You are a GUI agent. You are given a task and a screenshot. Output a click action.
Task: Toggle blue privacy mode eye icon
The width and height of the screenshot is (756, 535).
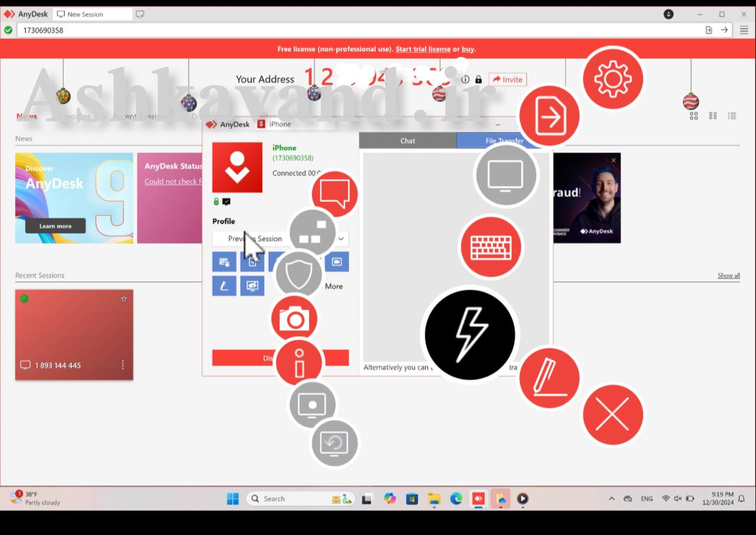[252, 286]
